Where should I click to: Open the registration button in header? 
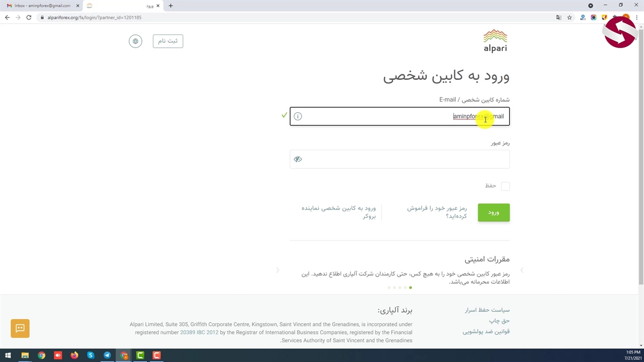click(x=168, y=41)
